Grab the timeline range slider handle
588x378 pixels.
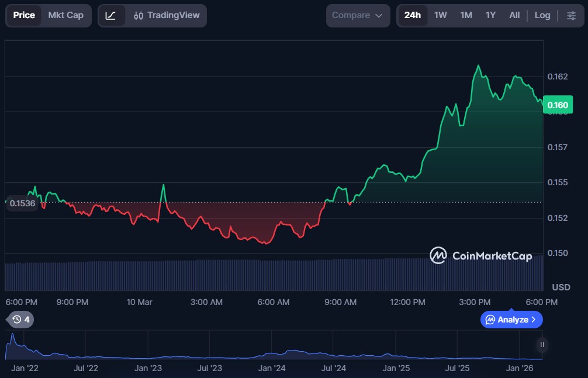[542, 345]
